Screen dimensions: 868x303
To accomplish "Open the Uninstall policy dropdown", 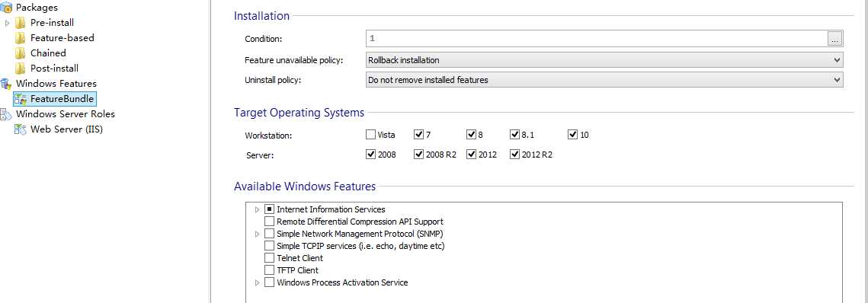I will coord(604,80).
